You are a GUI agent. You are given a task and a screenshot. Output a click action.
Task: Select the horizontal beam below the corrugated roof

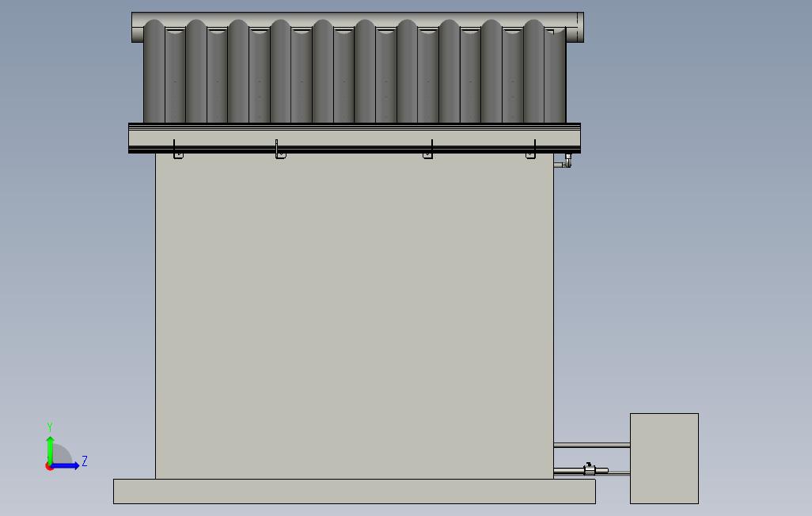point(355,138)
